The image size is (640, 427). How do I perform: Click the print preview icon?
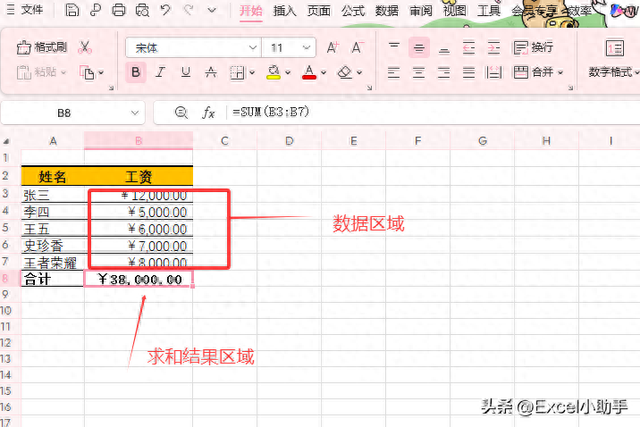[142, 10]
